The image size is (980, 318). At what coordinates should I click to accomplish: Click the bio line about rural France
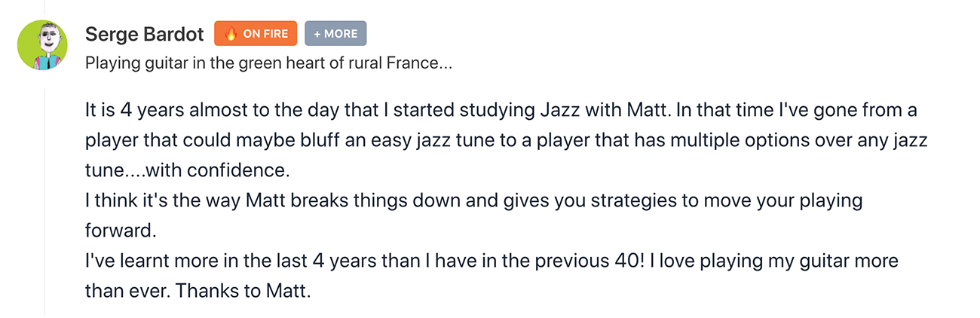(269, 63)
